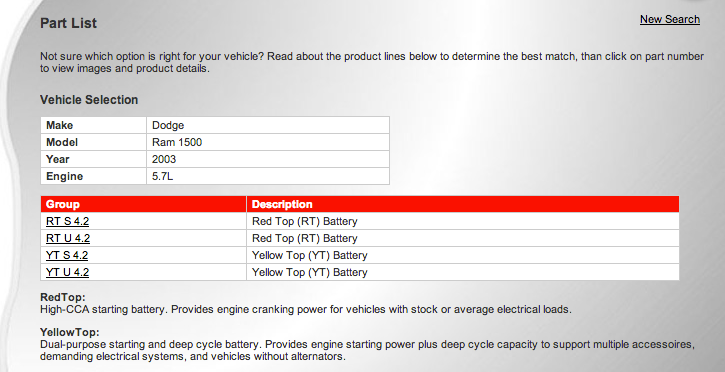The image size is (725, 372).
Task: Click the Make label cell
Action: pyautogui.click(x=93, y=125)
